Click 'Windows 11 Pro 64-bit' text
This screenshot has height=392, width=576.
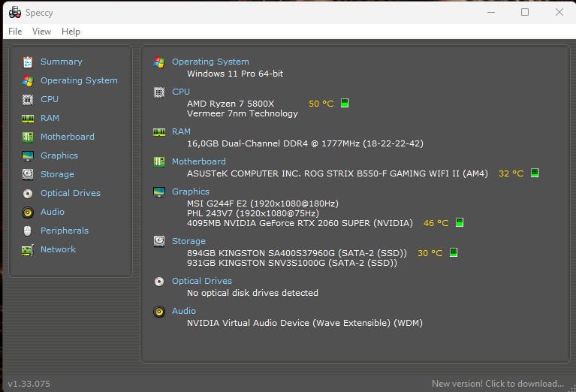pyautogui.click(x=235, y=74)
